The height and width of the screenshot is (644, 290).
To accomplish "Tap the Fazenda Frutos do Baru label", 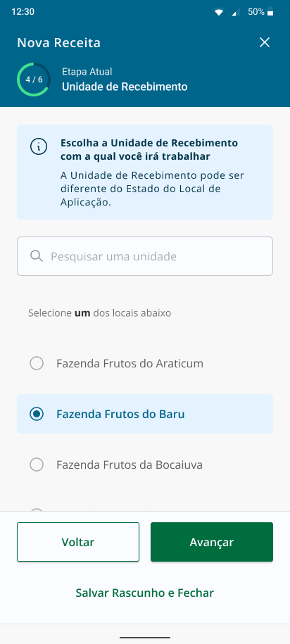I will coord(120,414).
